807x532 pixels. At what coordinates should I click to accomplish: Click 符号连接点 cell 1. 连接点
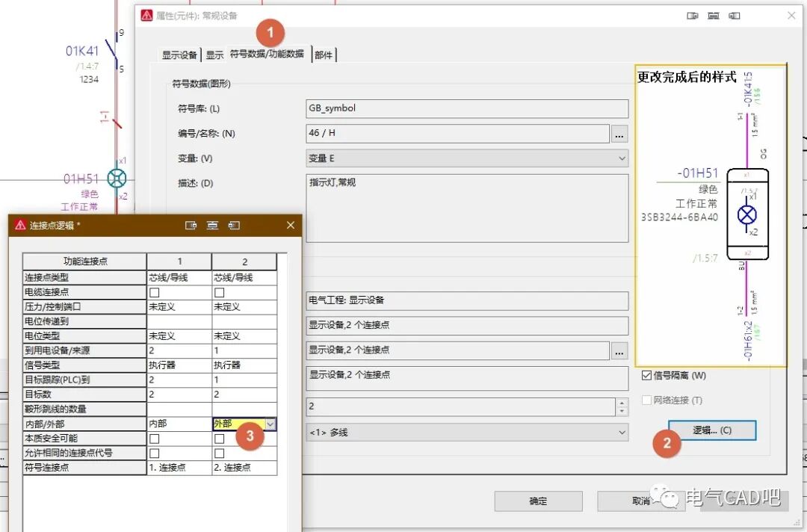coord(179,468)
